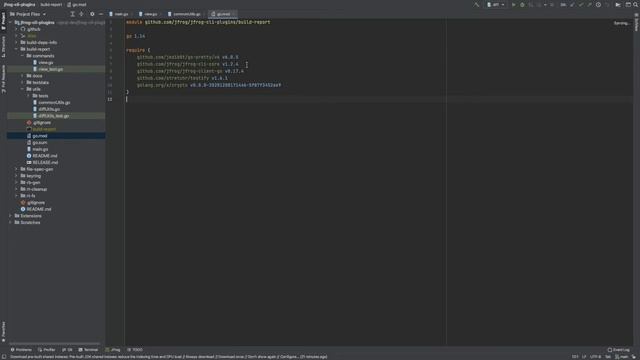Screen dimensions: 640x360
Task: Hide the Project tool window with minus icon
Action: pyautogui.click(x=101, y=14)
